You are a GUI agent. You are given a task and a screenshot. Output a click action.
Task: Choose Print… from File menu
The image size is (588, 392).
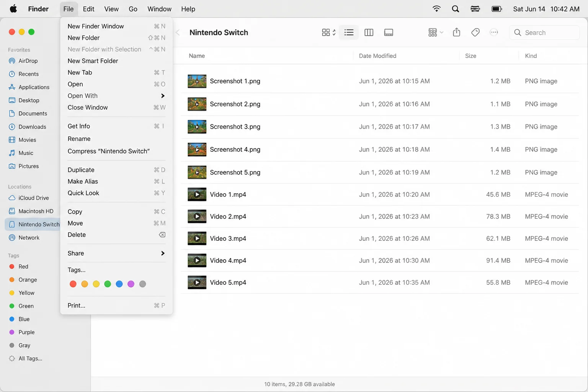[116, 305]
